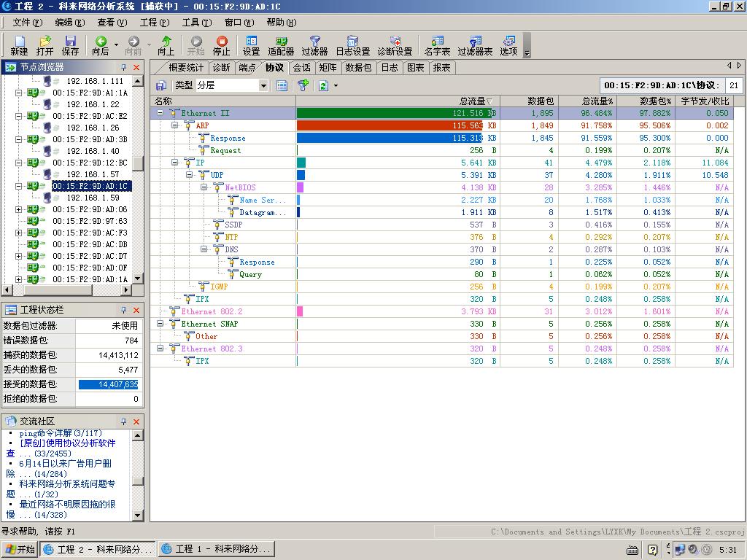Click the 停止 (Stop) capture icon

click(221, 45)
